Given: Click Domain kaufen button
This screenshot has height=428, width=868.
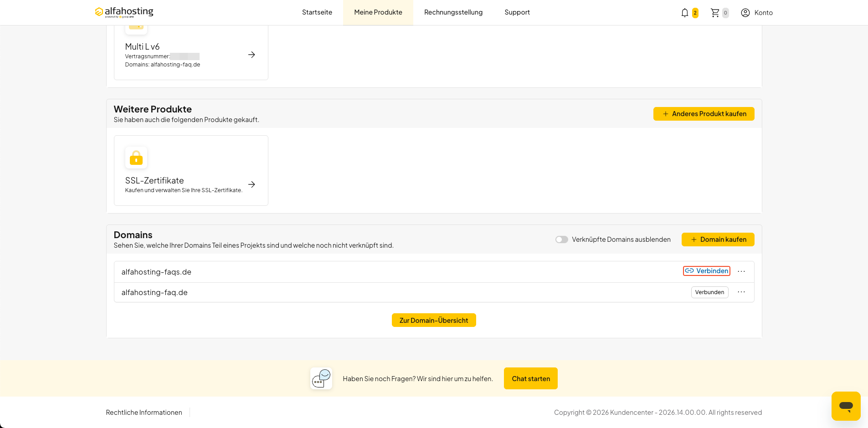Looking at the screenshot, I should [718, 239].
